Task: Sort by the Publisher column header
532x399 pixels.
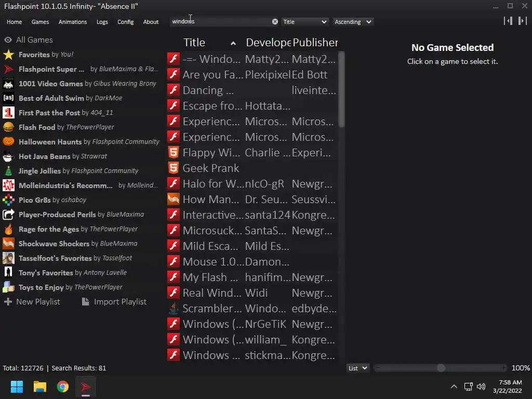Action: 315,43
